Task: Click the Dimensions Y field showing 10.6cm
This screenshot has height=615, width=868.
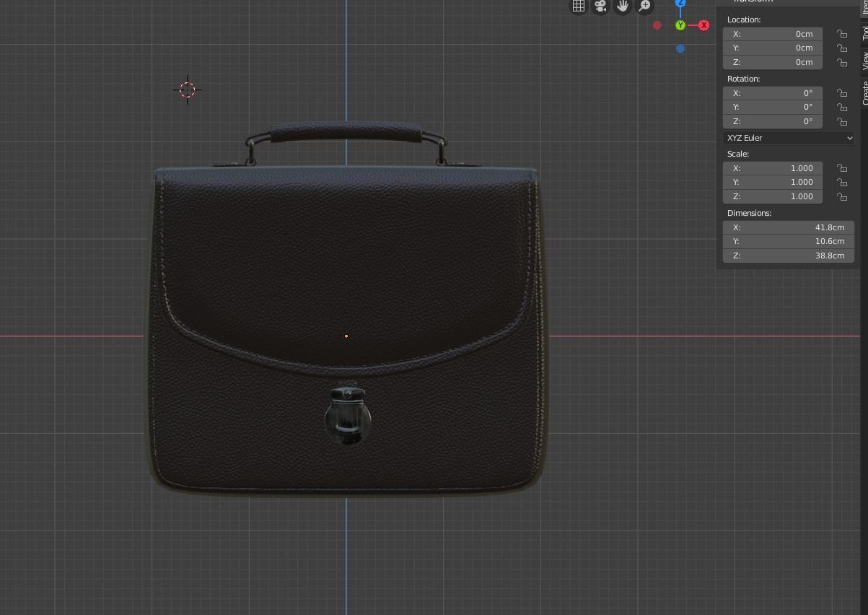Action: [x=789, y=241]
